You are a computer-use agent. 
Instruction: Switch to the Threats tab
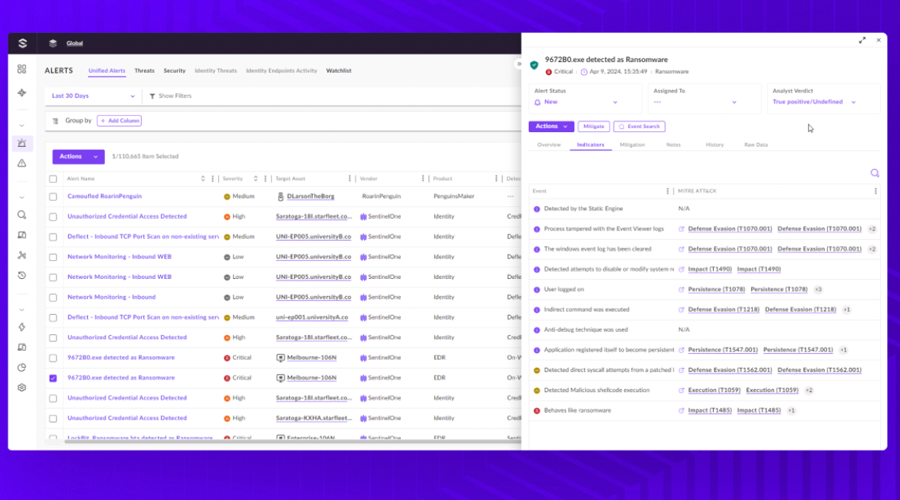click(145, 71)
